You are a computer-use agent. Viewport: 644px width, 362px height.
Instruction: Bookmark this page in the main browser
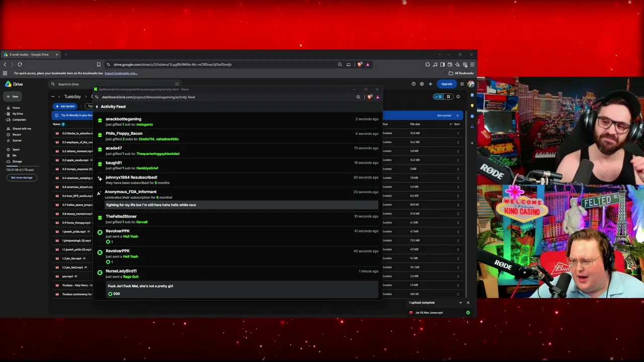click(x=99, y=64)
